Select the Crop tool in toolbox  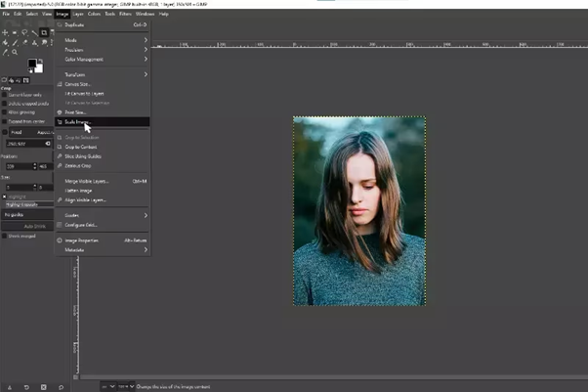(x=44, y=32)
